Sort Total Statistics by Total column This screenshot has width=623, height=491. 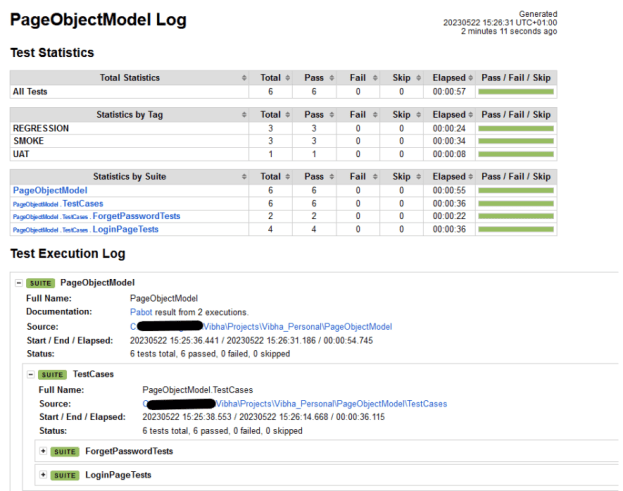click(270, 77)
